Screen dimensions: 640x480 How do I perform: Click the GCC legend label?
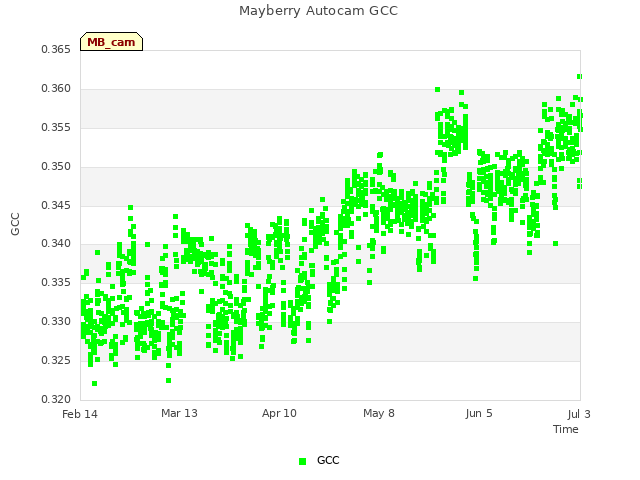tap(328, 460)
